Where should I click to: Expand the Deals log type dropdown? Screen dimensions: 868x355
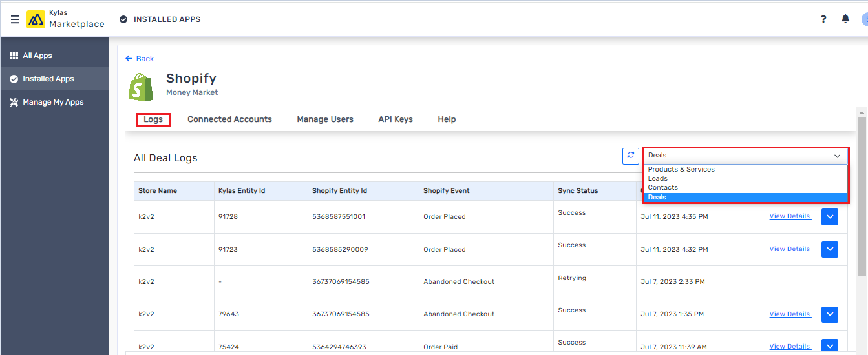tap(745, 156)
